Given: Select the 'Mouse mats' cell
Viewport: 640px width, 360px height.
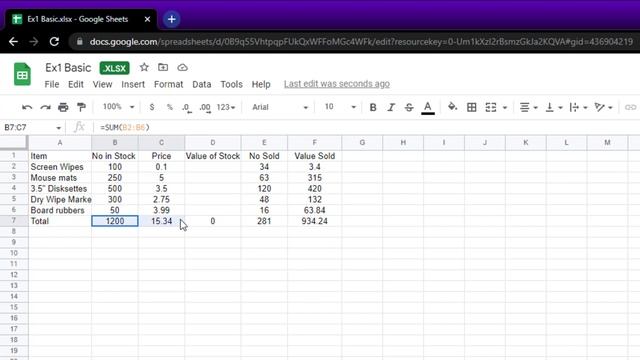Looking at the screenshot, I should [x=60, y=178].
